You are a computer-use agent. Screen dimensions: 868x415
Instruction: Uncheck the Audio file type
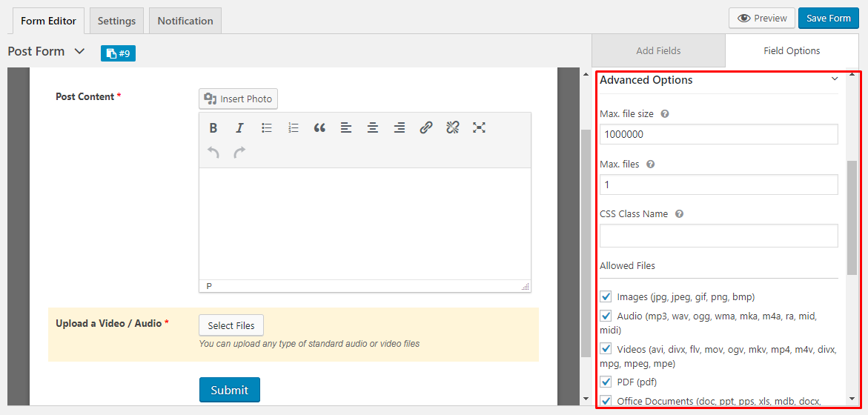(x=606, y=316)
